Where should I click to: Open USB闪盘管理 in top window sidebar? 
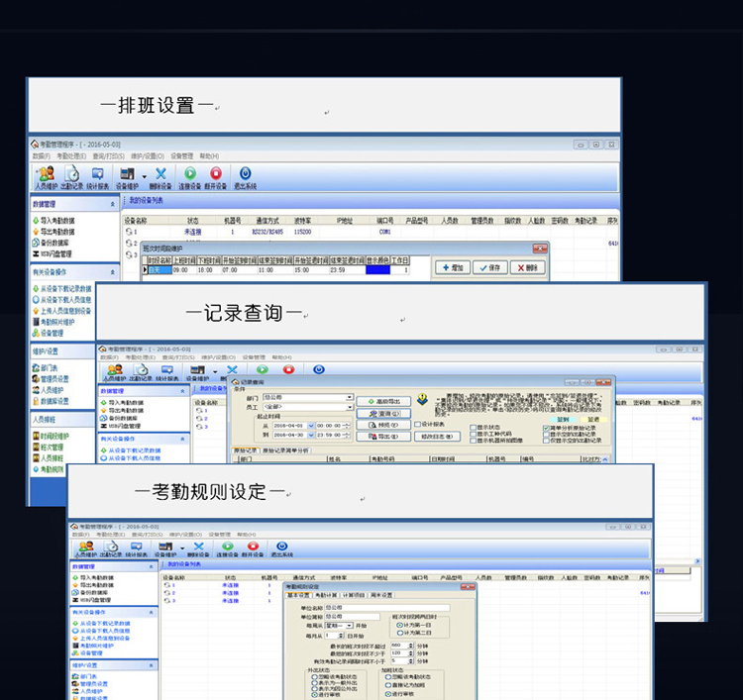(x=53, y=253)
